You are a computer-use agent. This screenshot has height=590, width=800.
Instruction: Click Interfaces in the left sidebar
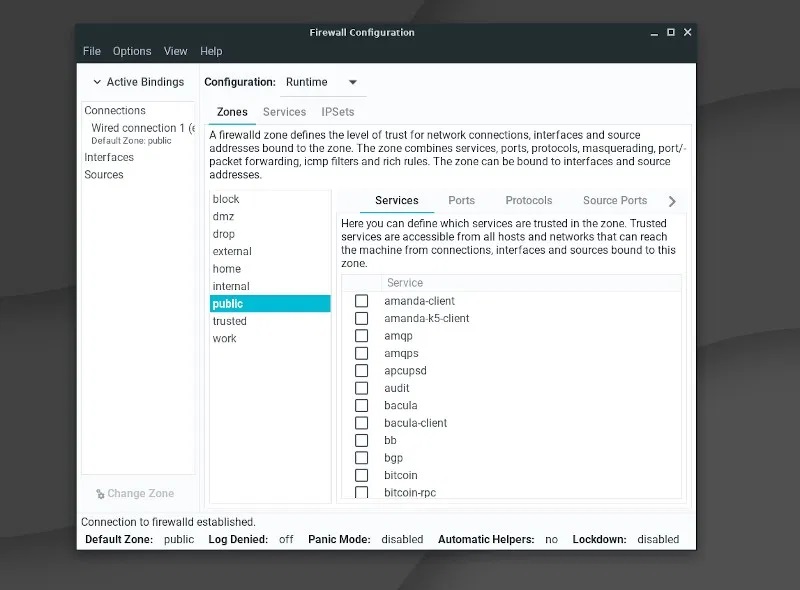point(108,157)
